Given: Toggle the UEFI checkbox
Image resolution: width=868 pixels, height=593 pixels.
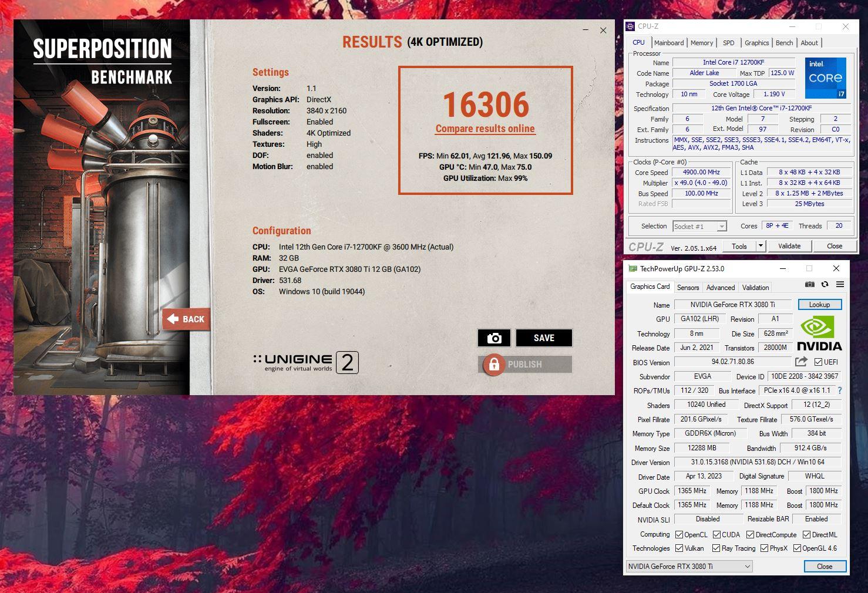Looking at the screenshot, I should (818, 362).
